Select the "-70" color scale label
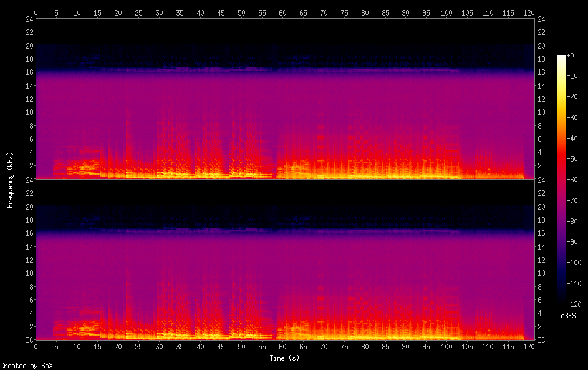 [x=572, y=200]
